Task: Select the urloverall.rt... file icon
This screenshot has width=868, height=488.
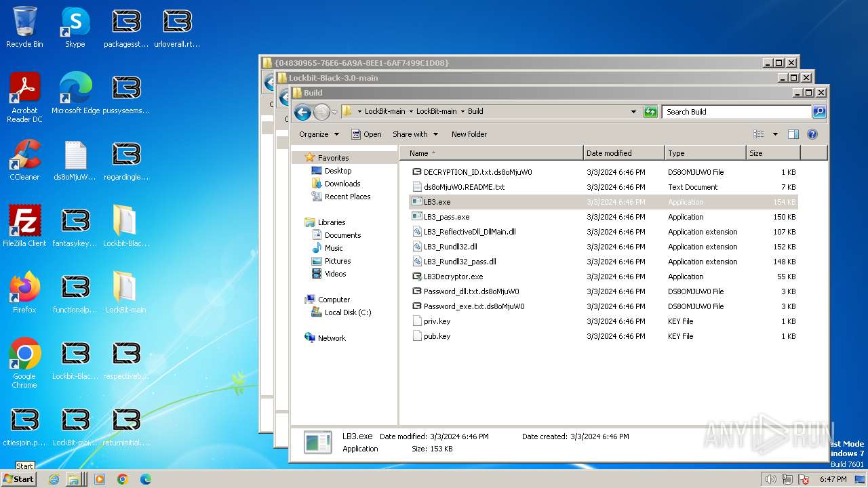Action: click(177, 27)
